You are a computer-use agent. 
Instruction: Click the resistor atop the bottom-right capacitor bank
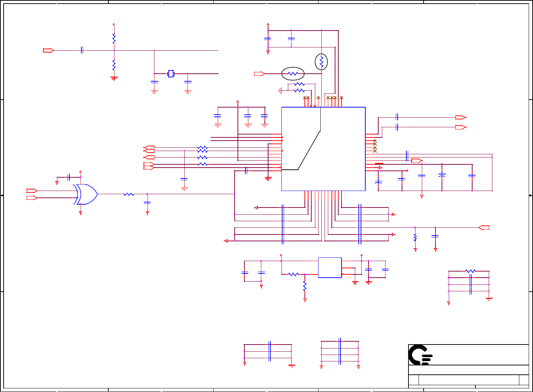(x=470, y=271)
